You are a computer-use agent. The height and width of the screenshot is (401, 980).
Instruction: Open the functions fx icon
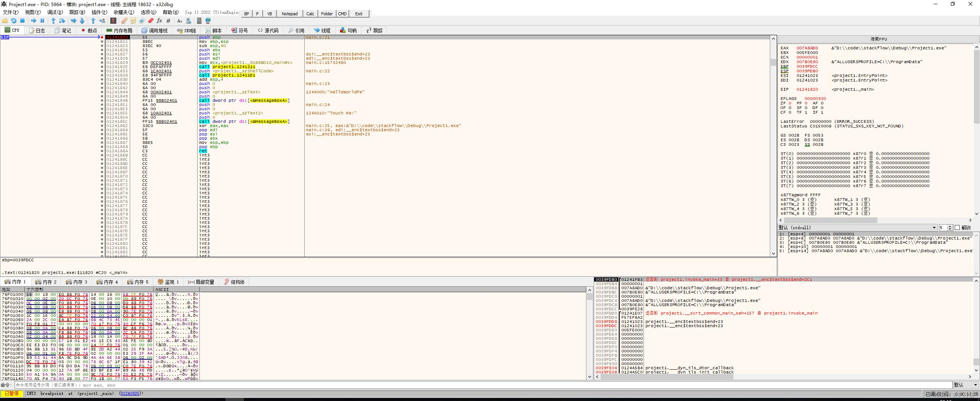pos(159,21)
